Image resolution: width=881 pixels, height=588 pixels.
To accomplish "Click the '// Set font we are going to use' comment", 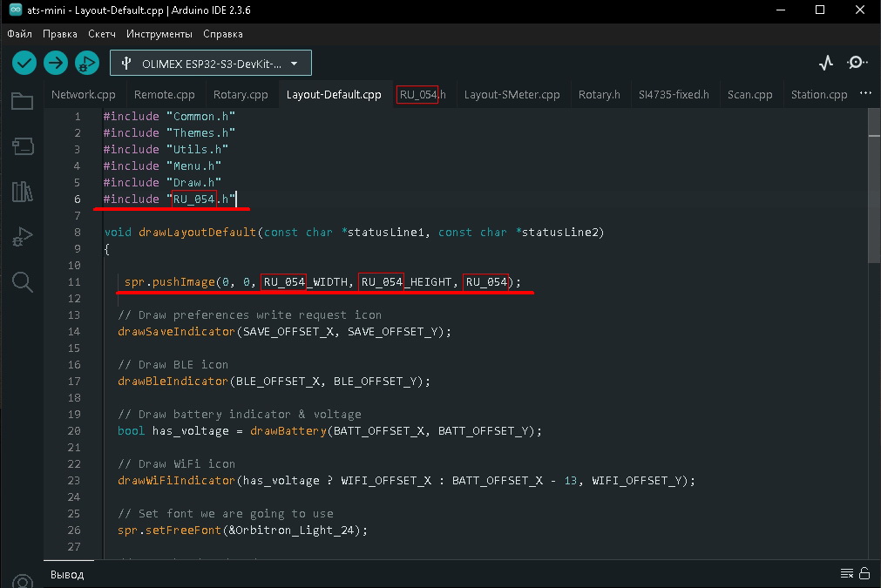I will 226,513.
